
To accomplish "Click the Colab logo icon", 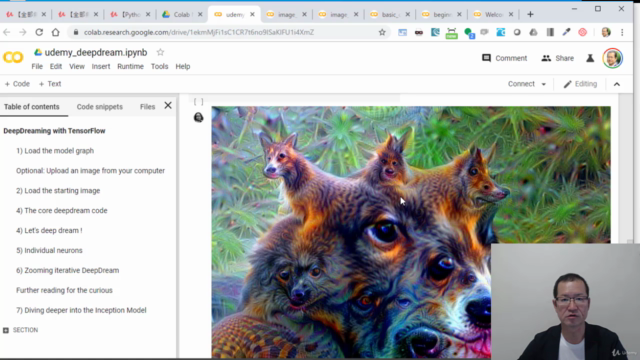I will 13,58.
